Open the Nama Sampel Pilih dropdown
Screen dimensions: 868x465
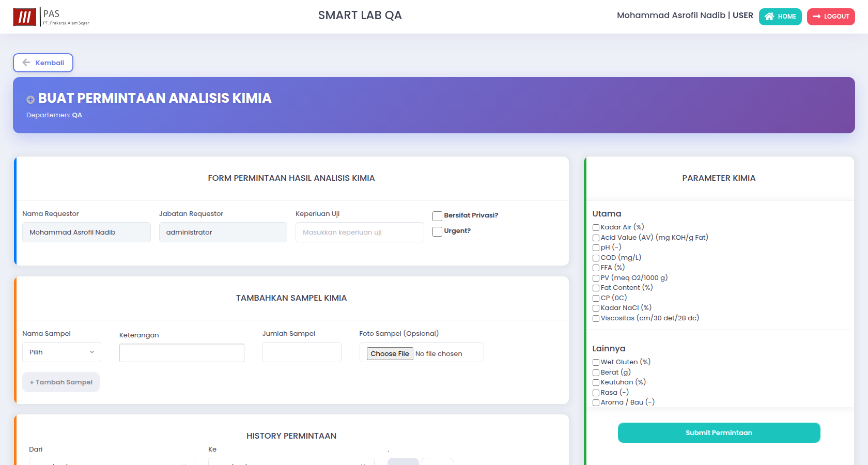coord(61,352)
